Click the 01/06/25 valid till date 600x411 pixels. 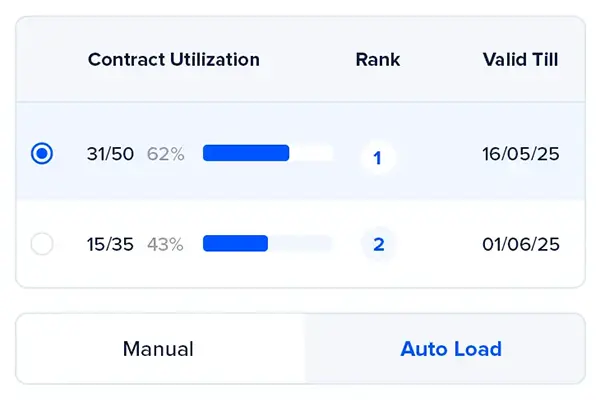(520, 244)
